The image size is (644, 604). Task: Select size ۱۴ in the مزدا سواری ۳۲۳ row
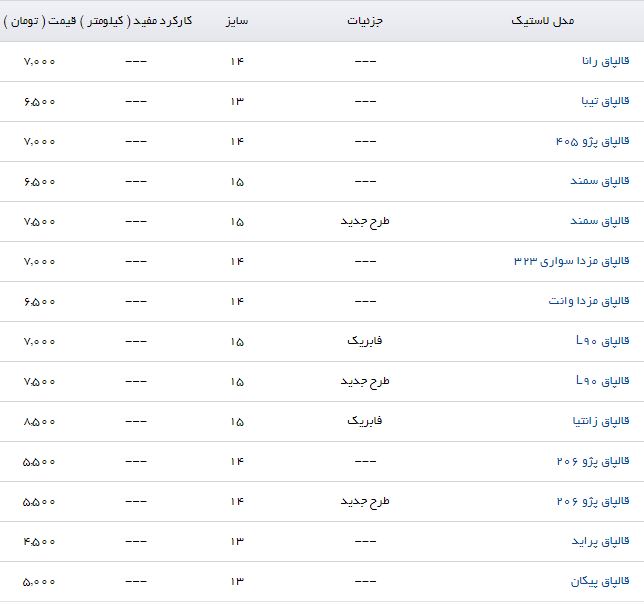237,262
